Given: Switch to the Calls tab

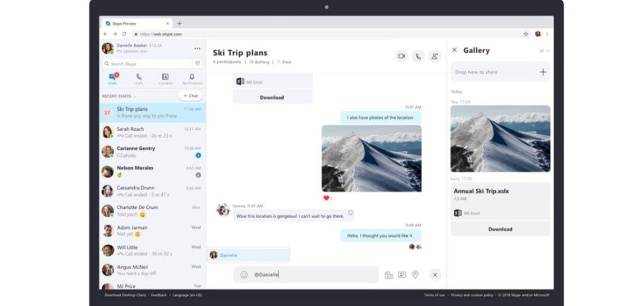Looking at the screenshot, I should [x=139, y=79].
